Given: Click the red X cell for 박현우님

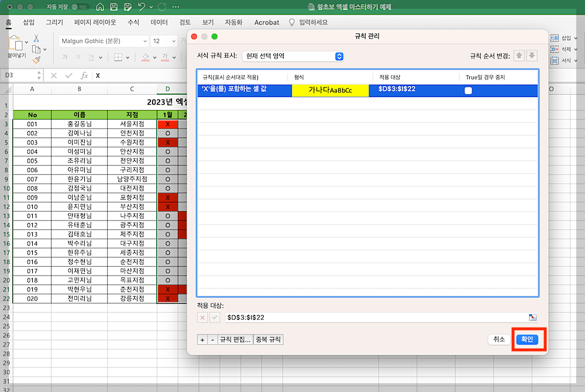Looking at the screenshot, I should [167, 290].
